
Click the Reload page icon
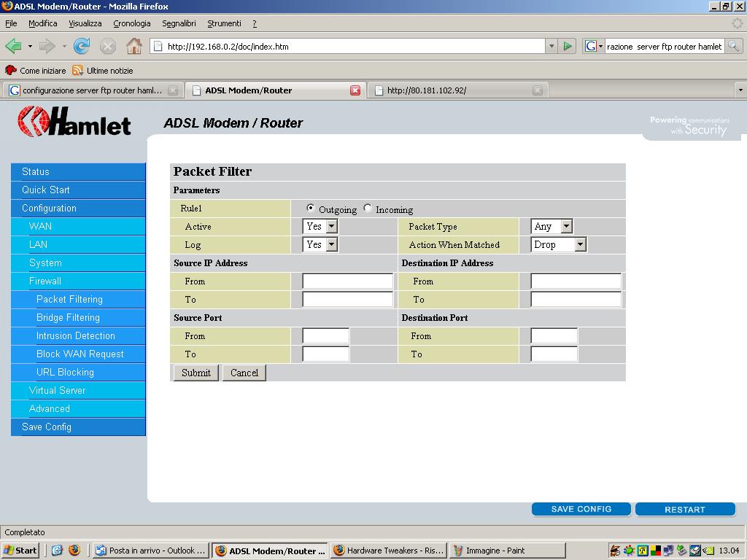82,46
